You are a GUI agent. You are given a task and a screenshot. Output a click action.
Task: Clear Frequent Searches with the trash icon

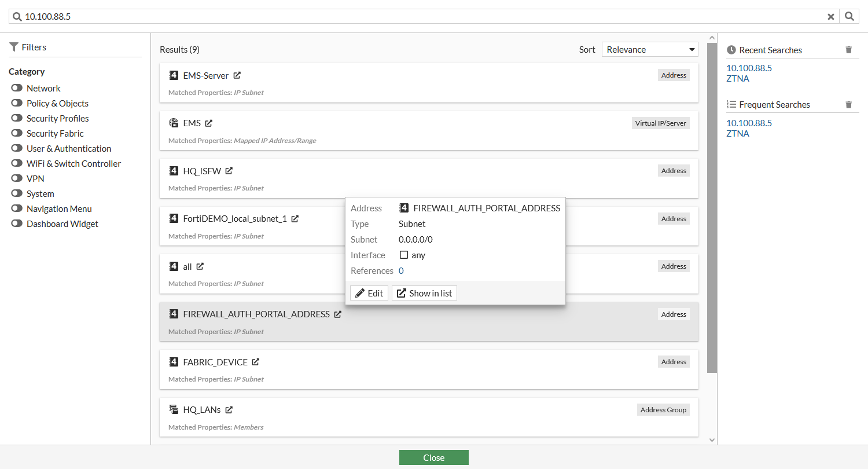848,104
